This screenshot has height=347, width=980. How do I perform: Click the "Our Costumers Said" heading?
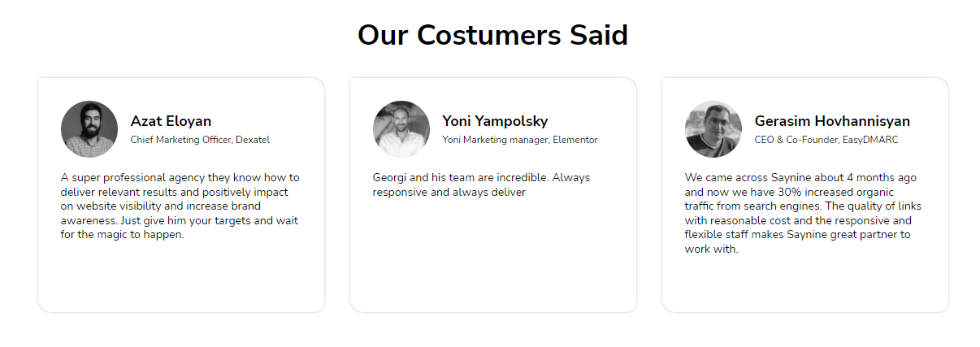pos(492,36)
